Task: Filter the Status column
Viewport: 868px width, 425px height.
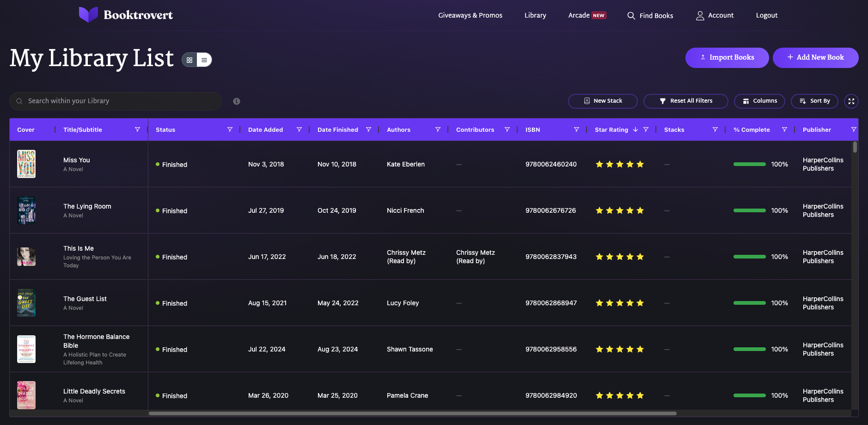Action: pyautogui.click(x=230, y=129)
